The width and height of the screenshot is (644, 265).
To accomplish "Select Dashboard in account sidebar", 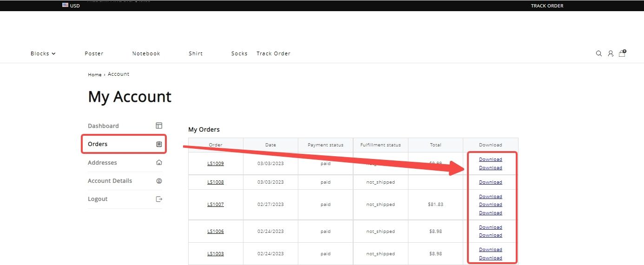I will pos(103,126).
